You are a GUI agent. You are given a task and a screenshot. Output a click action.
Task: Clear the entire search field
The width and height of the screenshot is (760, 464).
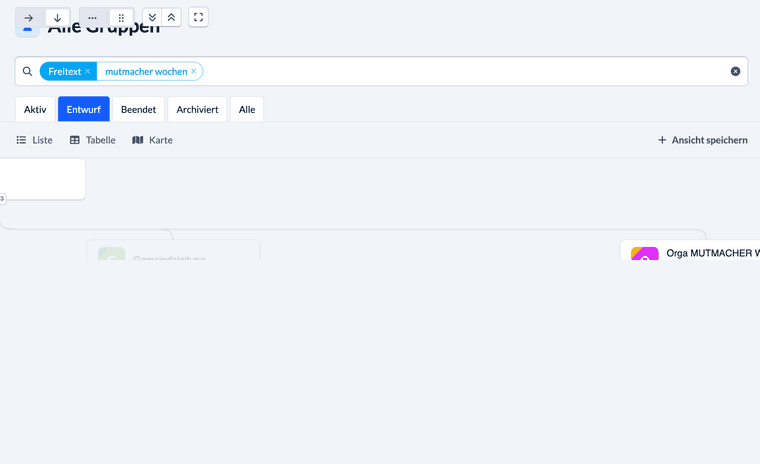click(735, 71)
